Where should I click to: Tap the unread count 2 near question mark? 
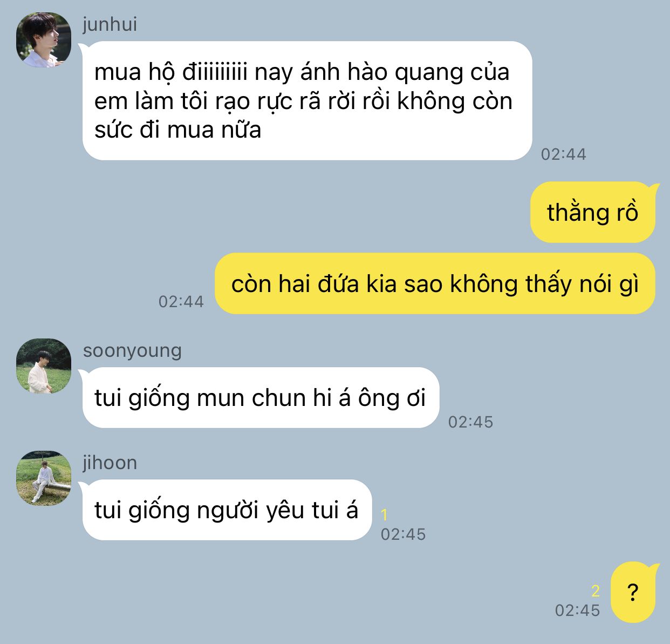(596, 591)
